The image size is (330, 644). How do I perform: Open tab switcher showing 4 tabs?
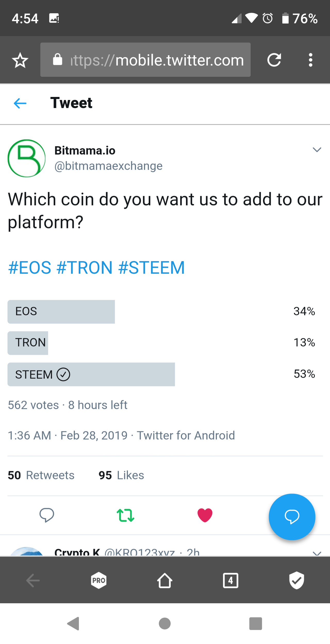click(x=230, y=580)
